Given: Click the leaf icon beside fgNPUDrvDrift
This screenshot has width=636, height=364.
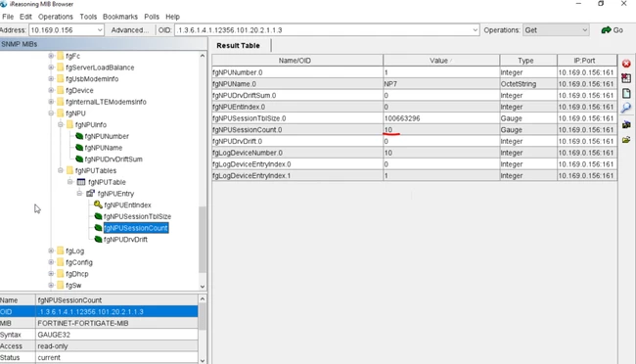Looking at the screenshot, I should [98, 239].
